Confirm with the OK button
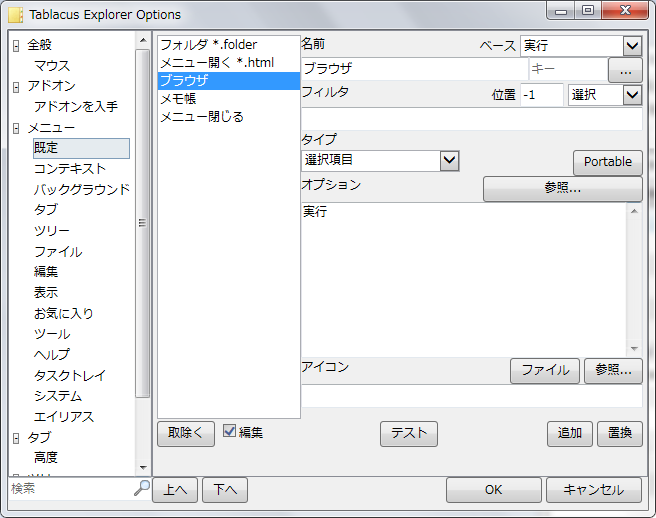 (x=494, y=490)
